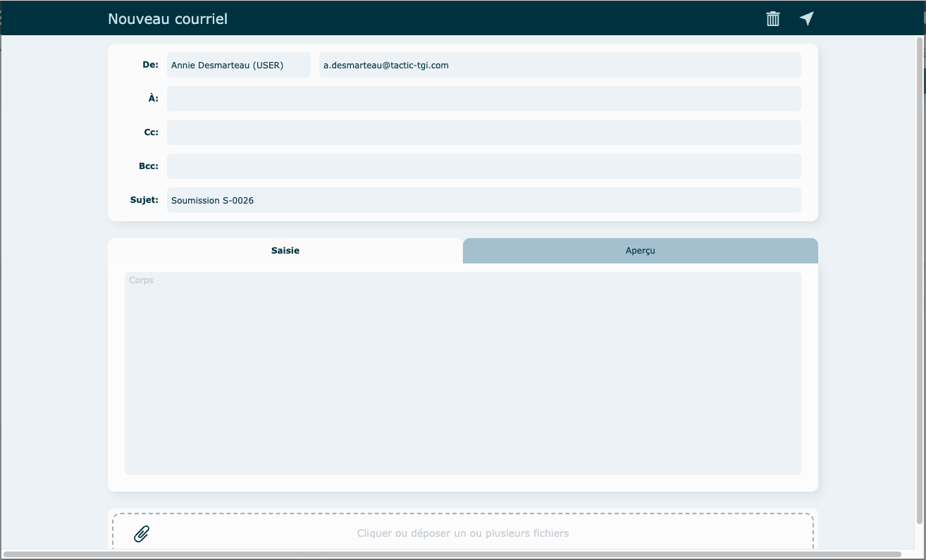Click into the À recipient field
The image size is (926, 560).
point(483,99)
